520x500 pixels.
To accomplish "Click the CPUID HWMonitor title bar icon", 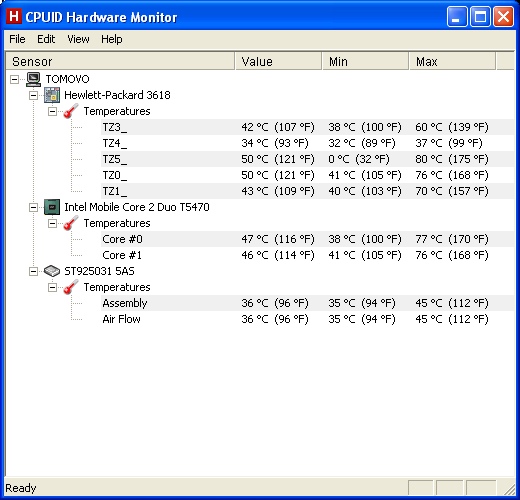I will coord(14,16).
